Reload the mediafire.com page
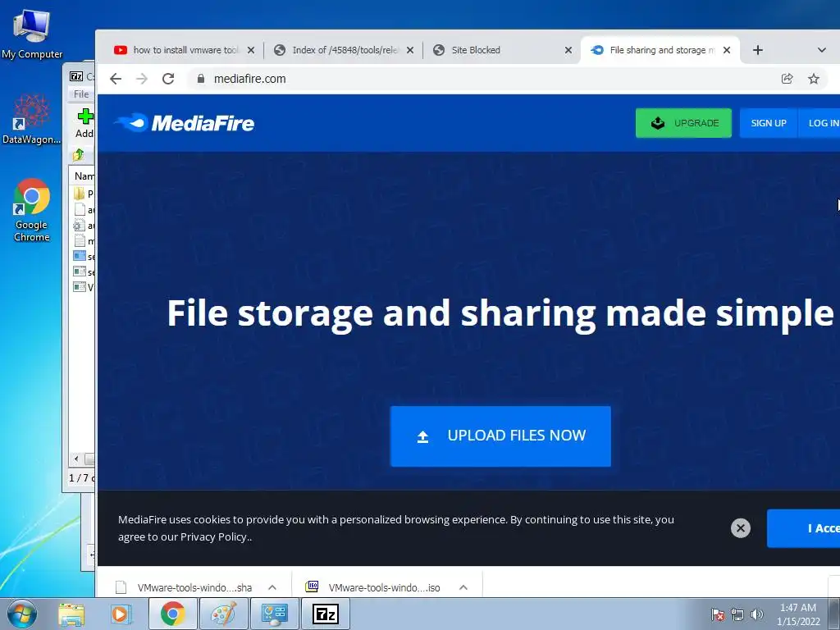This screenshot has height=630, width=840. tap(168, 79)
